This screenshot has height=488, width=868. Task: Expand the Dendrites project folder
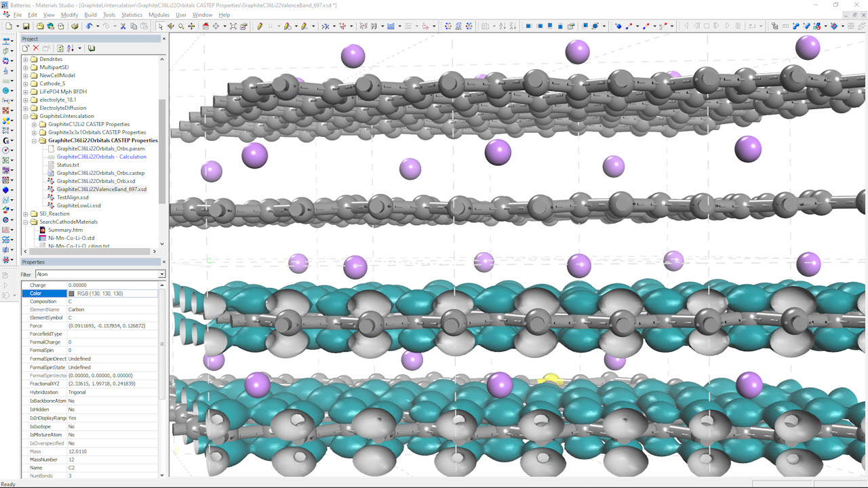pos(26,59)
